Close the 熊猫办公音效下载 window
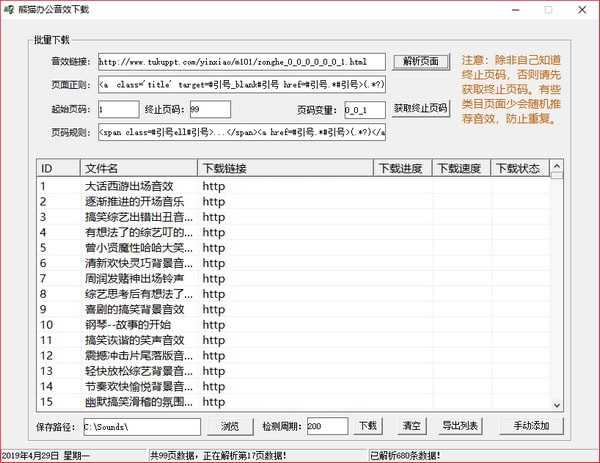This screenshot has width=600, height=463. [582, 10]
